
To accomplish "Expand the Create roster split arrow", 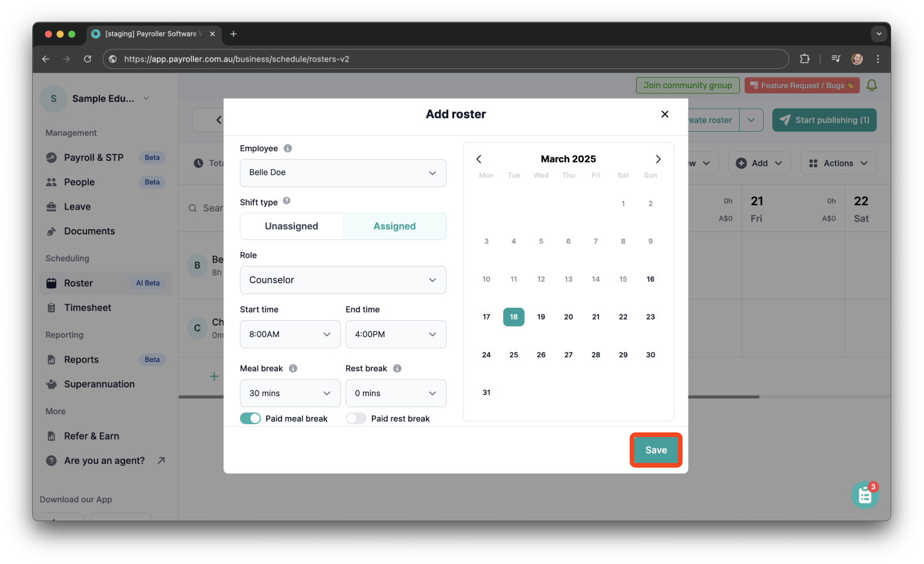I will [x=751, y=120].
